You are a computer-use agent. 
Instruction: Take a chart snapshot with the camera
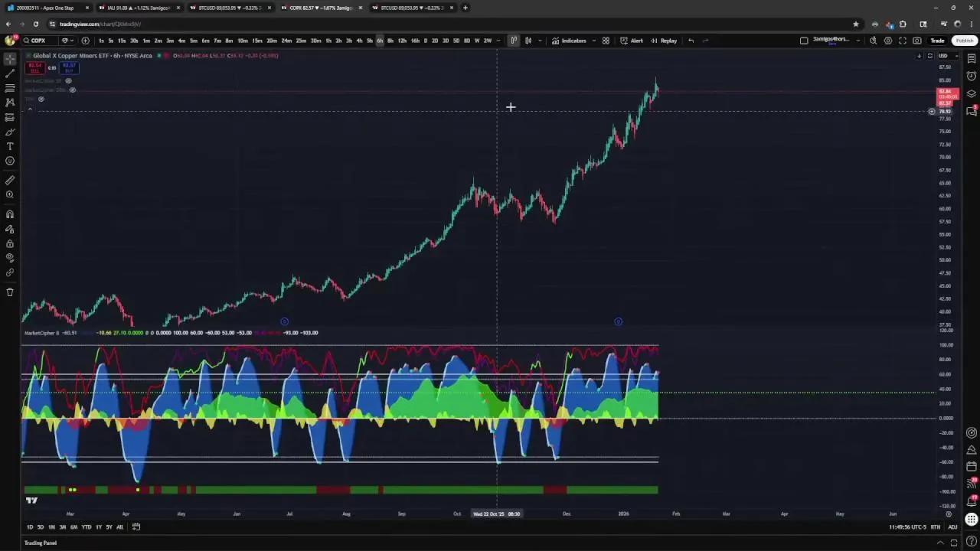[x=917, y=41]
